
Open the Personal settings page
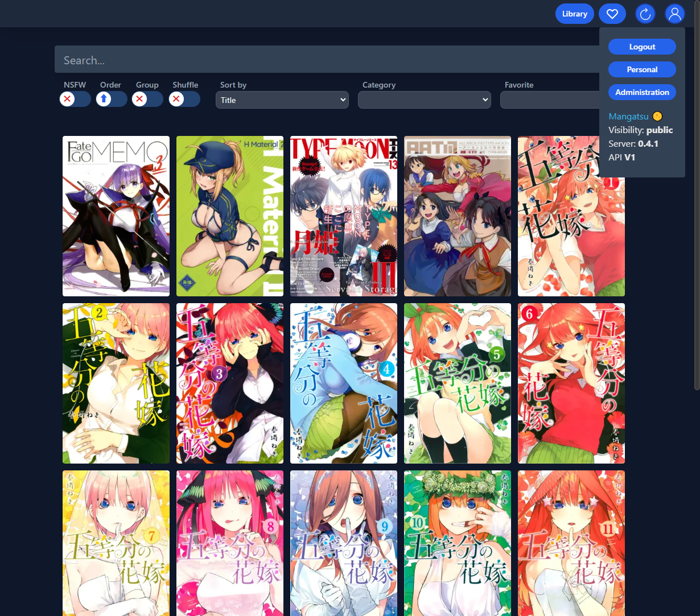(642, 69)
